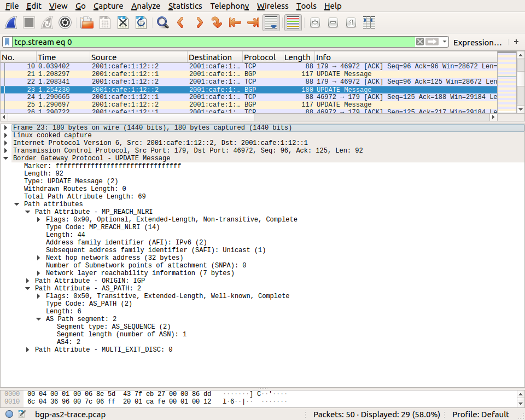Open the Analyze menu
Viewport: 525px width, 420px height.
[x=145, y=6]
